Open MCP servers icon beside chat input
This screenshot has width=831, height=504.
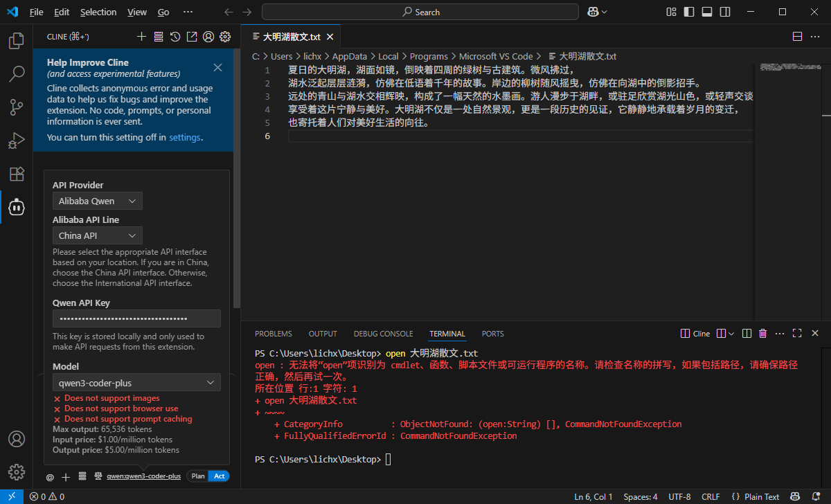tap(82, 476)
